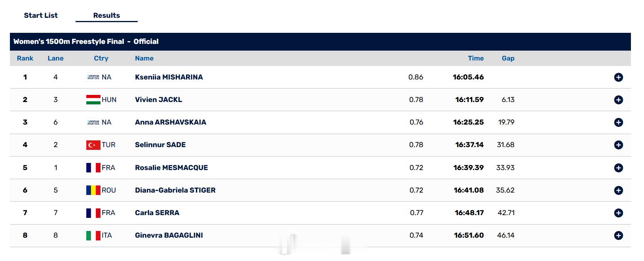Select the Results tab

point(106,15)
